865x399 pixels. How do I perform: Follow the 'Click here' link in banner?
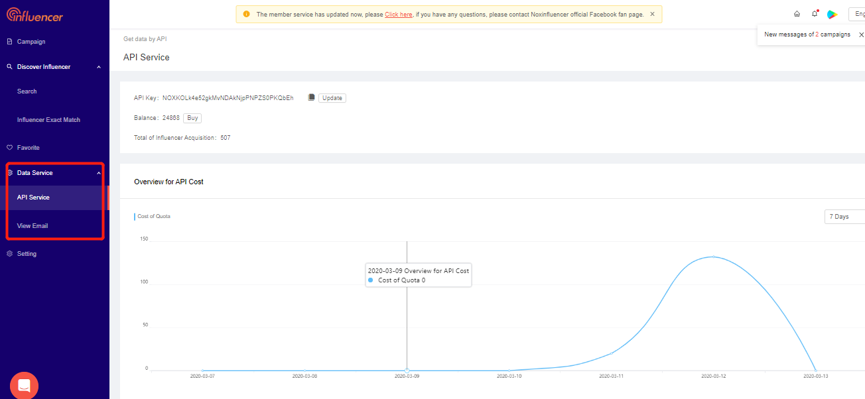pyautogui.click(x=398, y=14)
